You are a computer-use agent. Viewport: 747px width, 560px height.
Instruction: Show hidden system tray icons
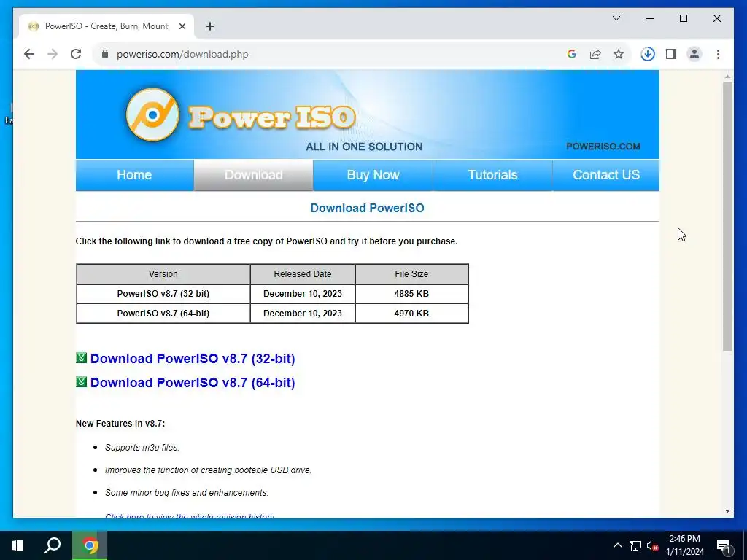pos(617,545)
